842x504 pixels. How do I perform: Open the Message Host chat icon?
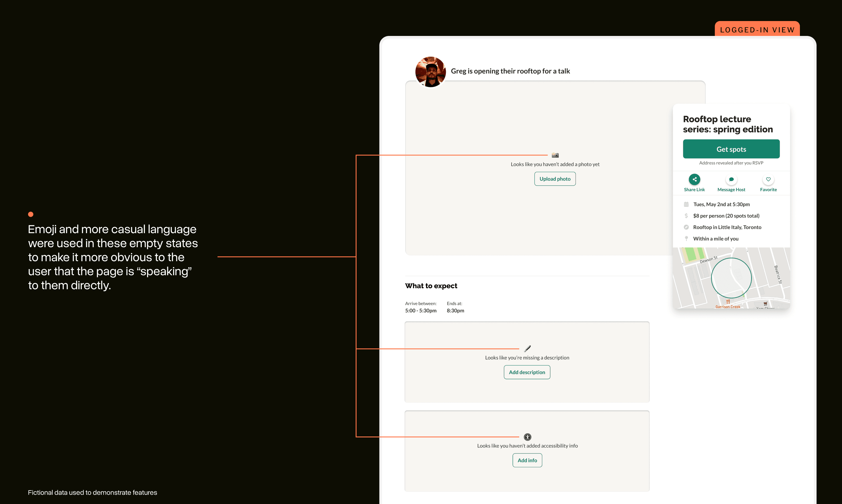(731, 179)
